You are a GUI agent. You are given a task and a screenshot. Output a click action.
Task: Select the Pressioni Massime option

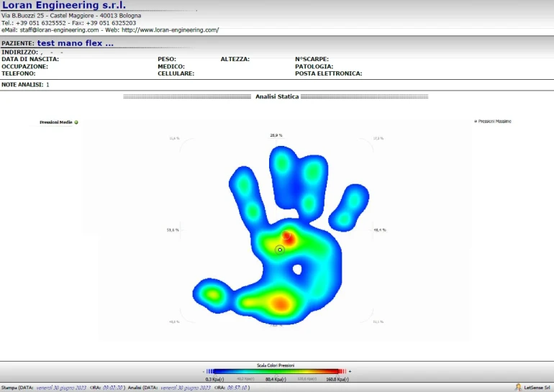(x=494, y=122)
